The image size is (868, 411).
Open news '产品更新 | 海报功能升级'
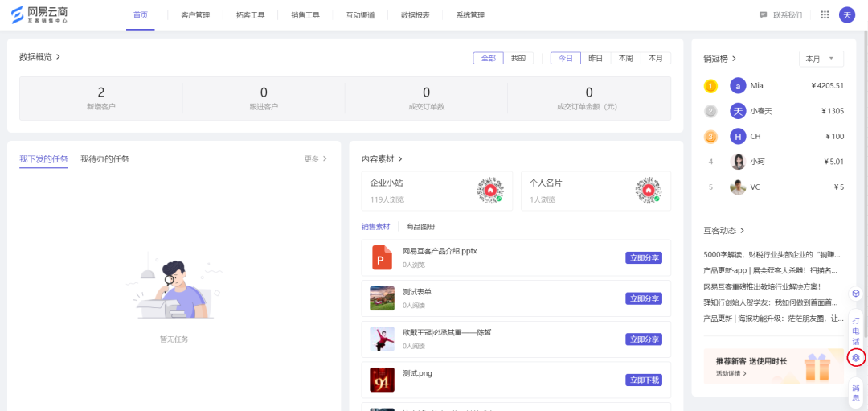772,319
